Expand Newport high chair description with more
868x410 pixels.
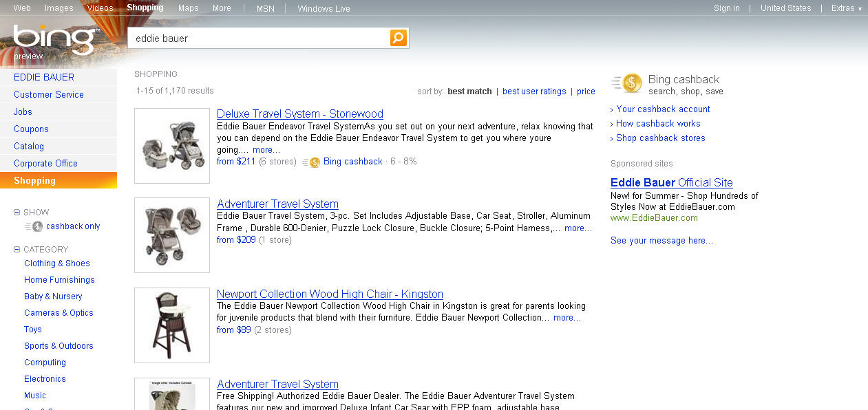567,318
